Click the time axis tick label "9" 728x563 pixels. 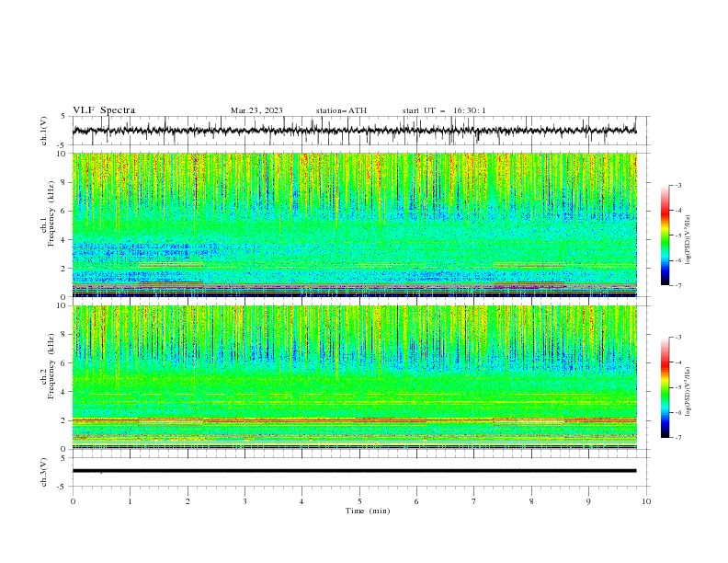click(x=588, y=501)
